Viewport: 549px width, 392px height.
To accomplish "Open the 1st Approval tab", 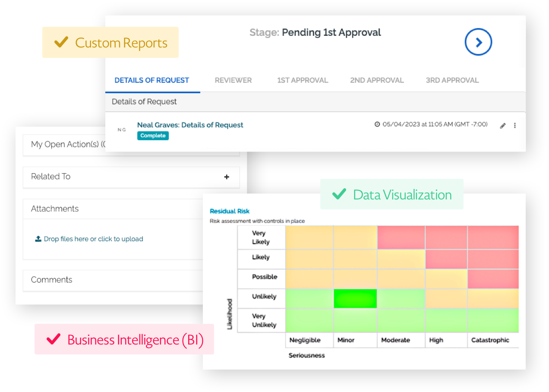I will 303,80.
